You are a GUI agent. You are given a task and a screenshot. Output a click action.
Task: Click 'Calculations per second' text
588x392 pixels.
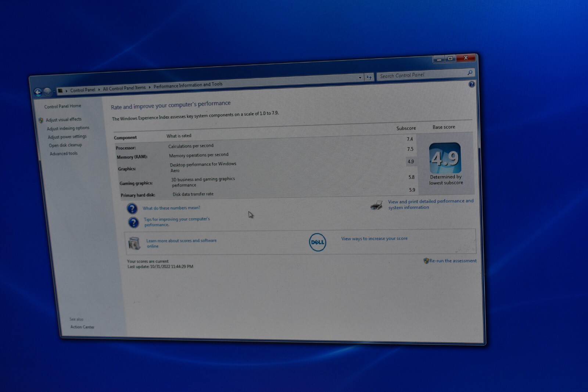(191, 146)
